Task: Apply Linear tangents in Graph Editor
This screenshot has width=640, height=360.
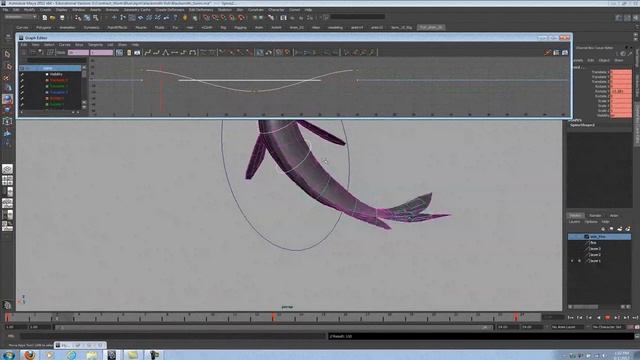Action: (x=165, y=52)
